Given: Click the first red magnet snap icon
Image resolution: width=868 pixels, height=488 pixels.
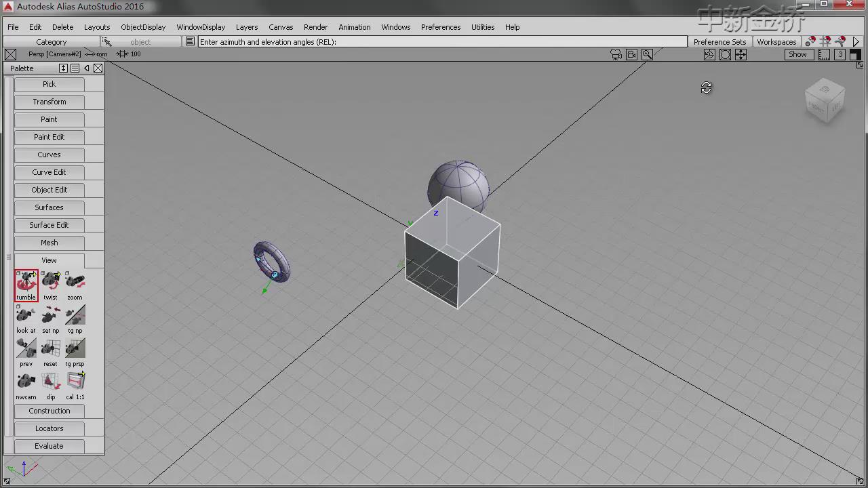Looking at the screenshot, I should 810,41.
